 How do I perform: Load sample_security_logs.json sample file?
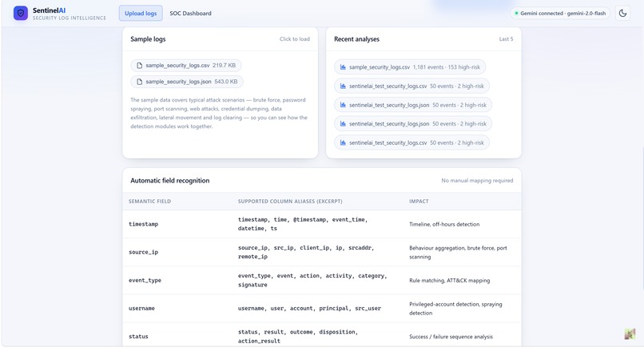point(187,82)
